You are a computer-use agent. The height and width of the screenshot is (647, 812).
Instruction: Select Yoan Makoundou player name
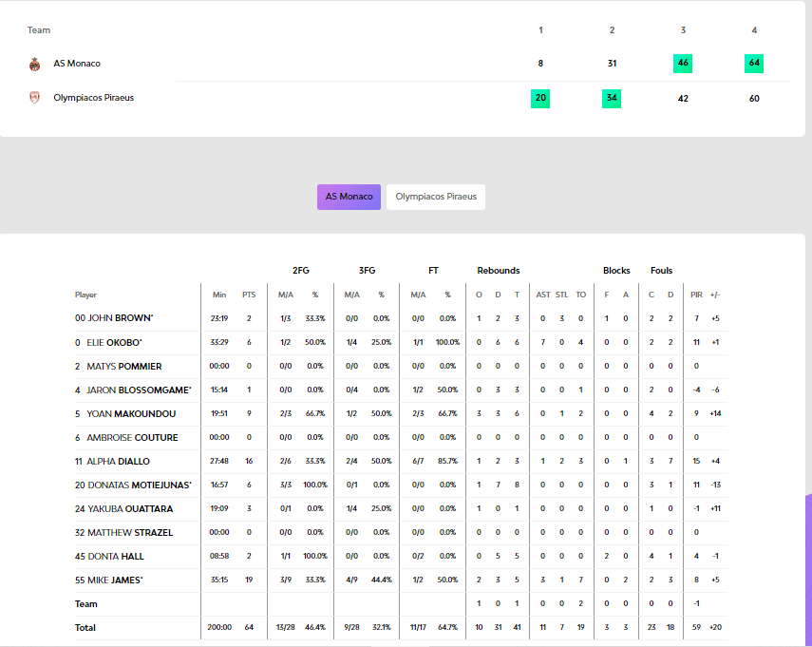coord(125,413)
